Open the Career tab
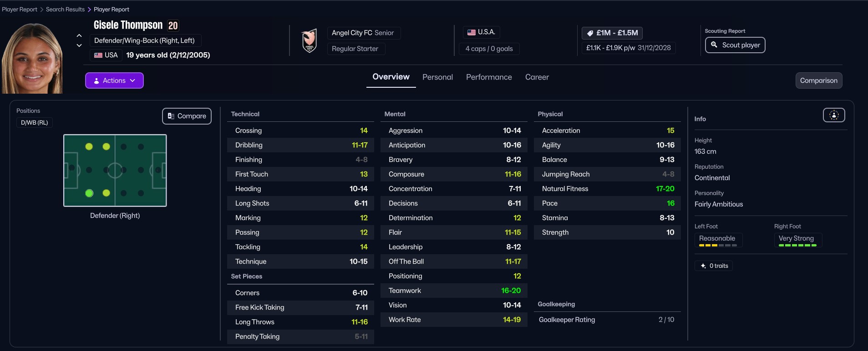The width and height of the screenshot is (868, 351). click(x=537, y=77)
